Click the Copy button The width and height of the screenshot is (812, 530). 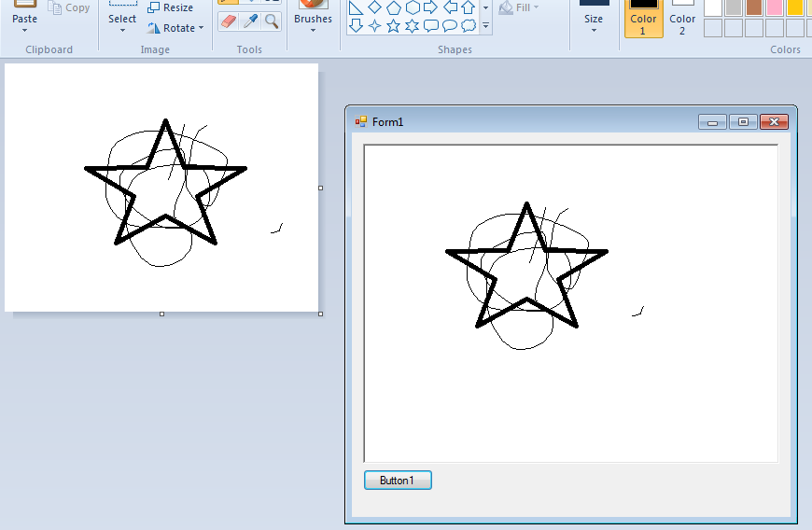tap(69, 7)
